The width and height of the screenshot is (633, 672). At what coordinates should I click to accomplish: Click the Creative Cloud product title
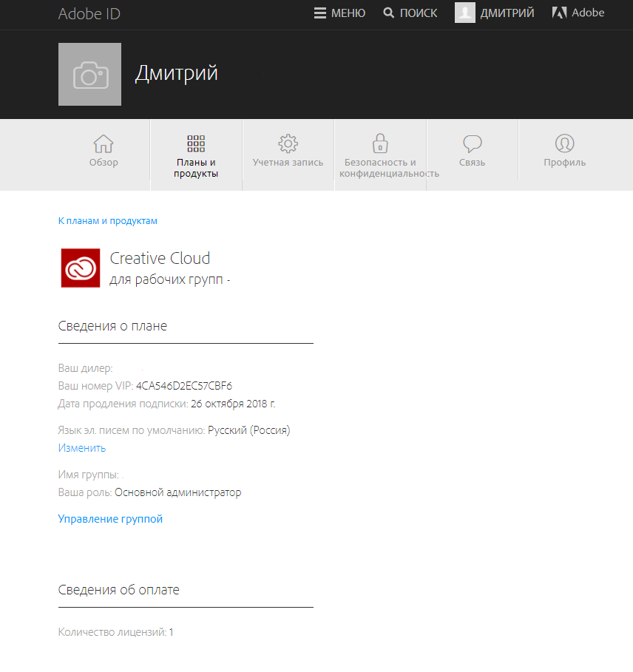tap(160, 258)
